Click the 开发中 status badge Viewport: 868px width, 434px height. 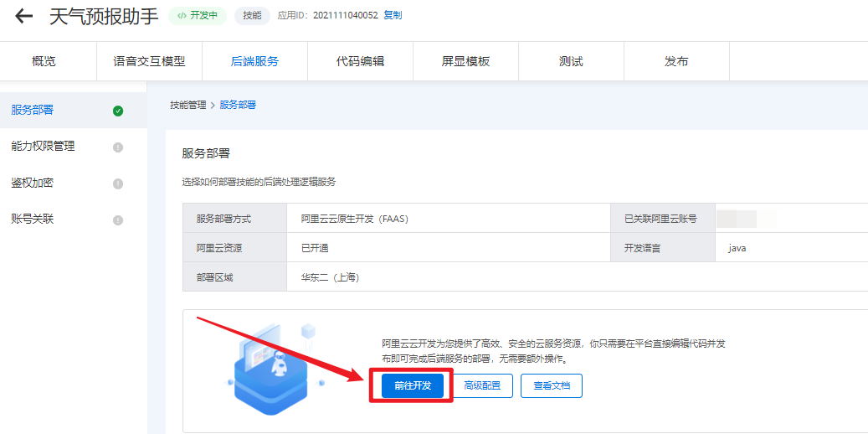(x=197, y=16)
